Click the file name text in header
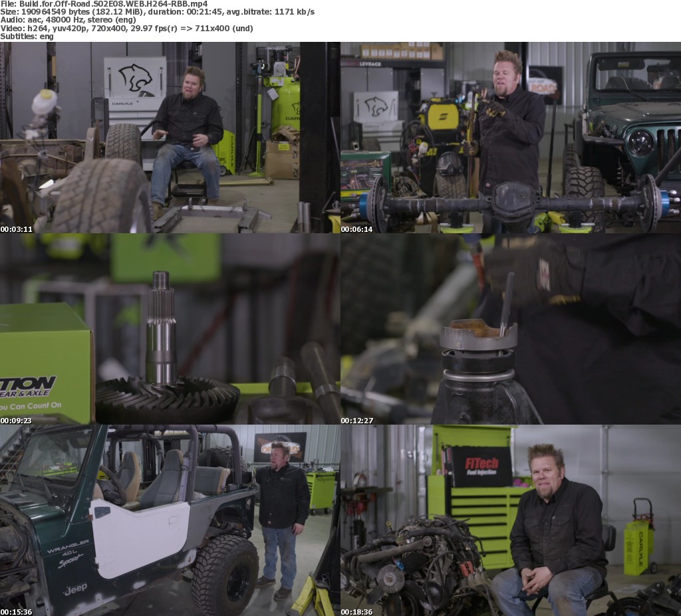This screenshot has width=681, height=616. click(x=104, y=4)
